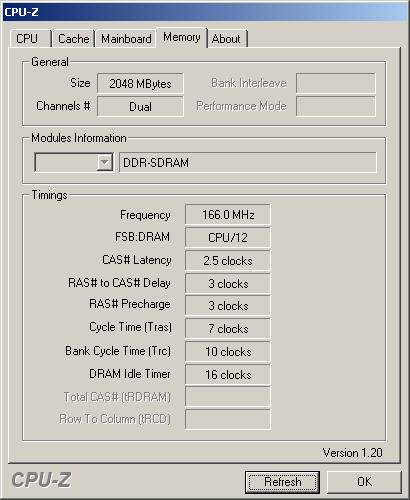Click the Memory tab
410x500 pixels.
pos(182,37)
